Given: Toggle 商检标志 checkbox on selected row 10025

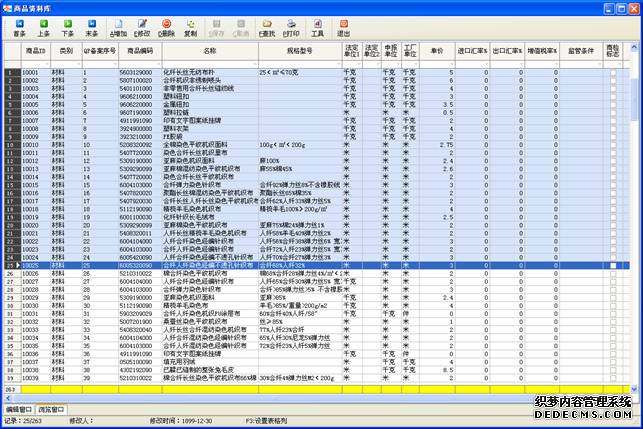Looking at the screenshot, I should [x=612, y=265].
